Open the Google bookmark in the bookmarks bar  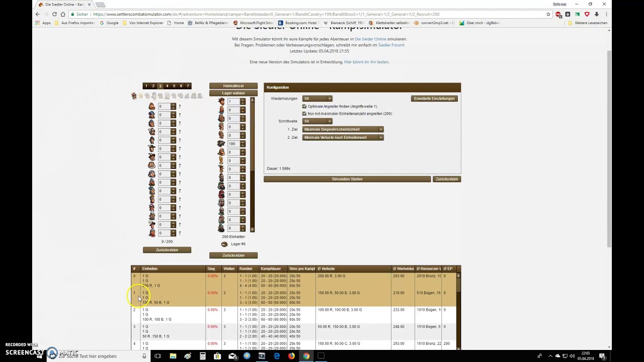108,23
